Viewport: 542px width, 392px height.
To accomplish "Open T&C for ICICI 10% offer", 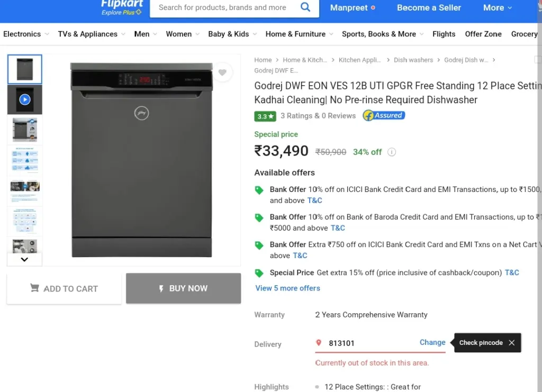I will [314, 200].
